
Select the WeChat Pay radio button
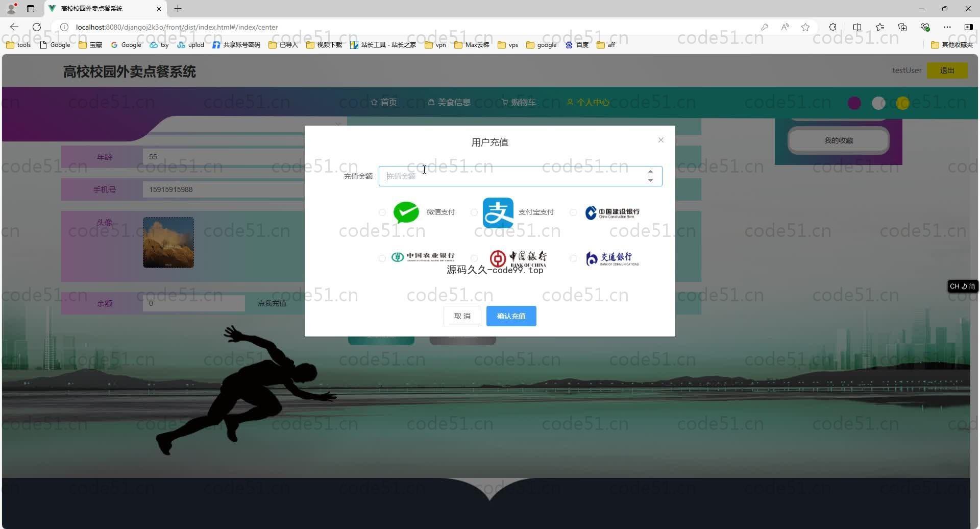tap(382, 212)
